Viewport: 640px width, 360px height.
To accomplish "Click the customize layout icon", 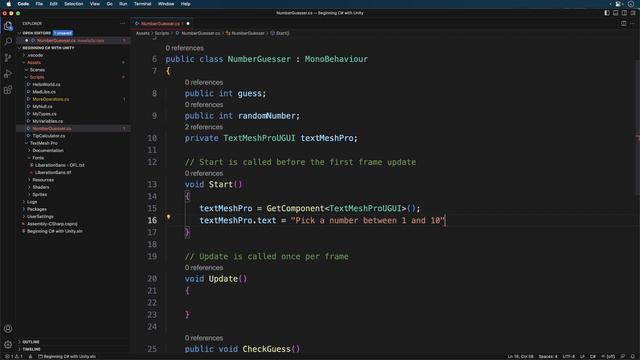I will tap(633, 13).
